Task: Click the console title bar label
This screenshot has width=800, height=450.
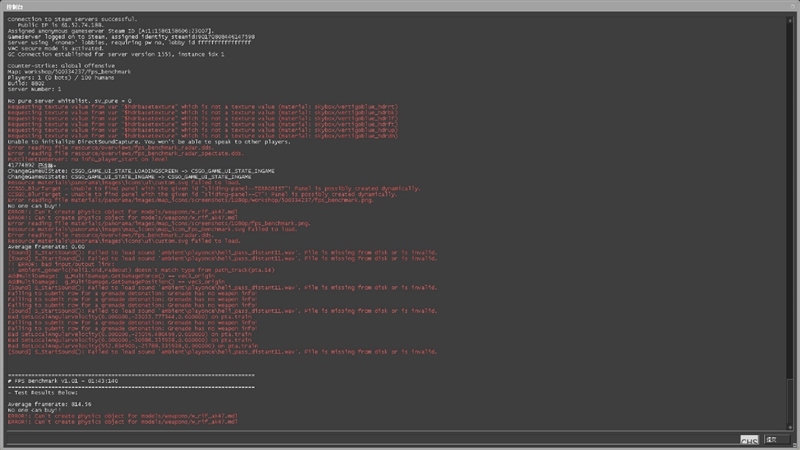Action: tap(14, 7)
